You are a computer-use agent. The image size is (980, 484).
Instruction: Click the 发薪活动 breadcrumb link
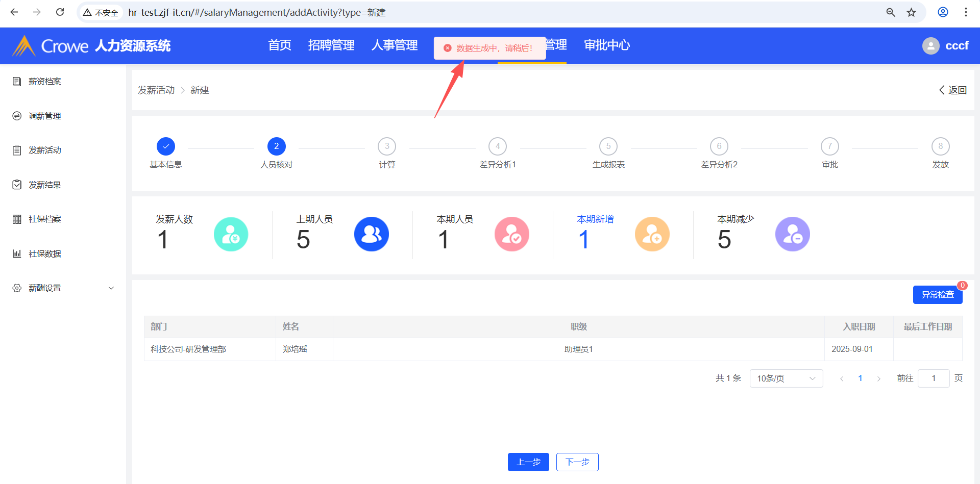(156, 90)
